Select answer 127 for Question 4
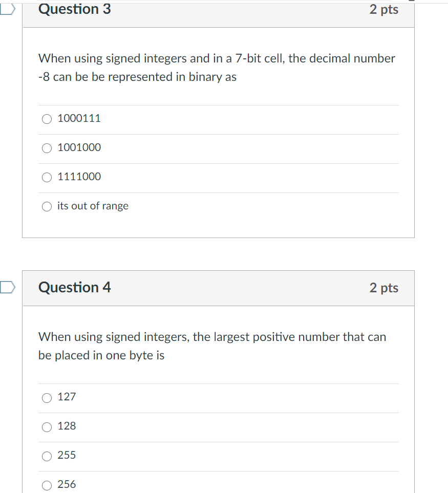Screen dimensions: 448x493 tap(46, 397)
